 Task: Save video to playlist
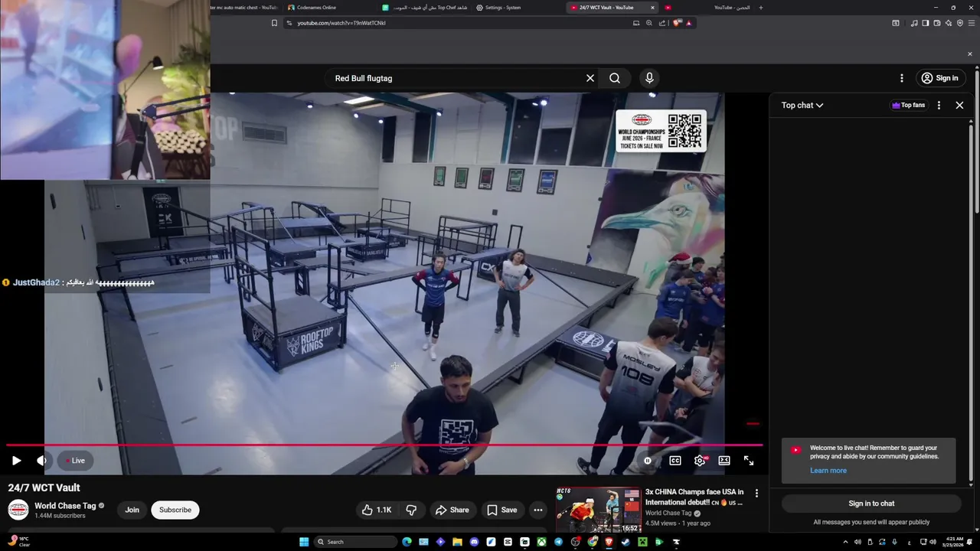pyautogui.click(x=502, y=510)
